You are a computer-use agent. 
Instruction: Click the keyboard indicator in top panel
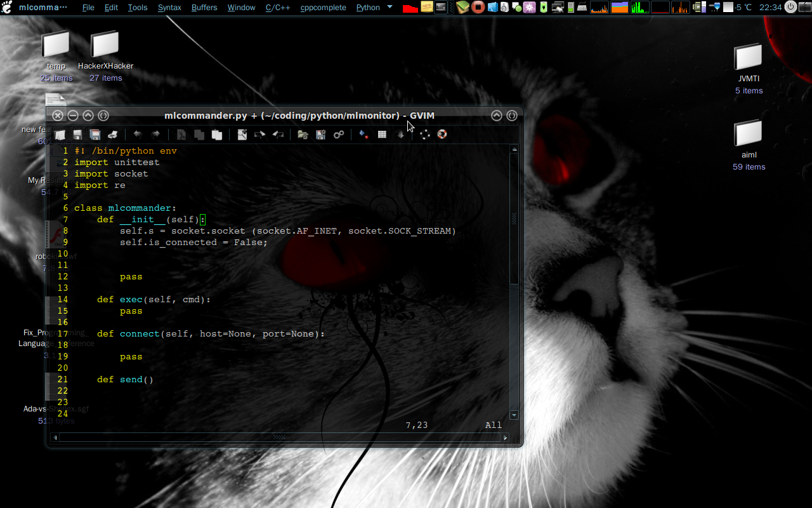[581, 8]
